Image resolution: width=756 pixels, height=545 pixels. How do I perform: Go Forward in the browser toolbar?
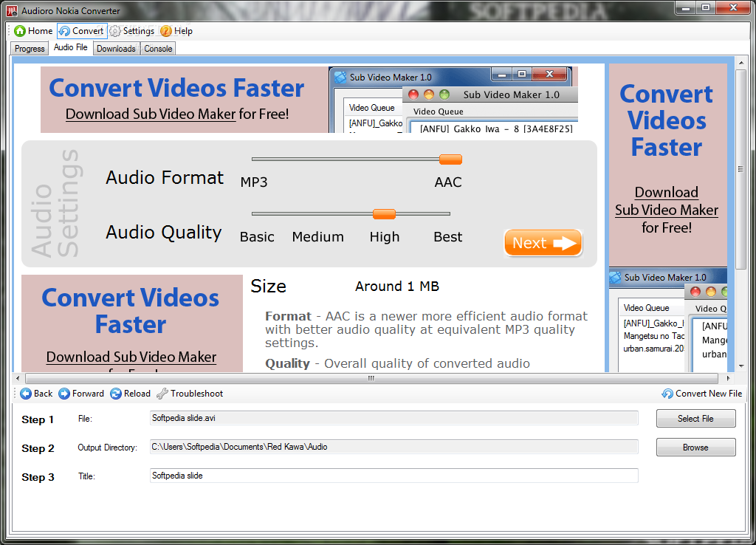tap(81, 394)
